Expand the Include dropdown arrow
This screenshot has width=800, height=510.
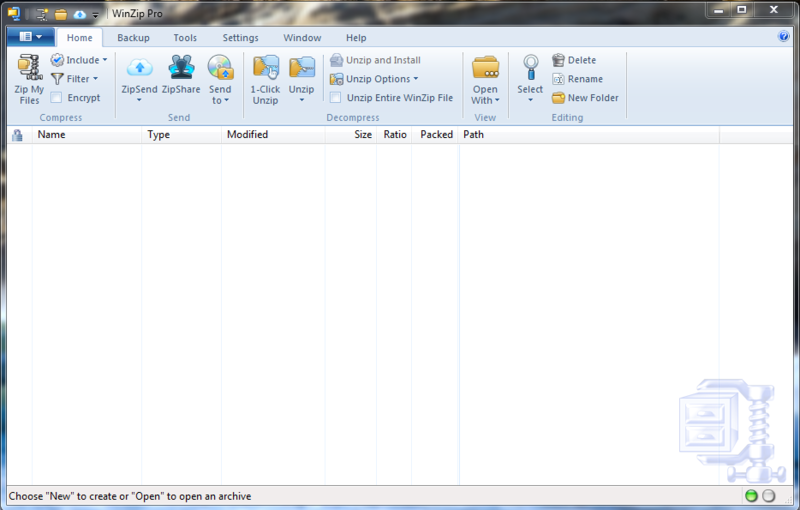[x=105, y=60]
